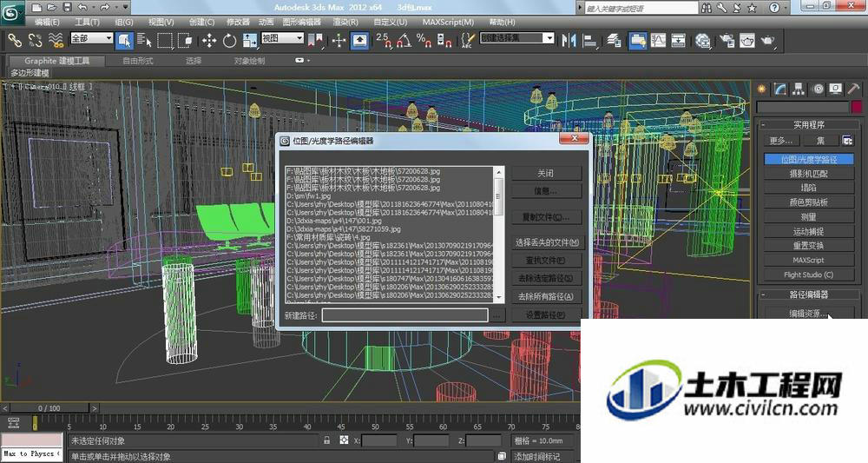Screen dimensions: 868x463
Task: Activate the Select Object tool
Action: click(124, 41)
